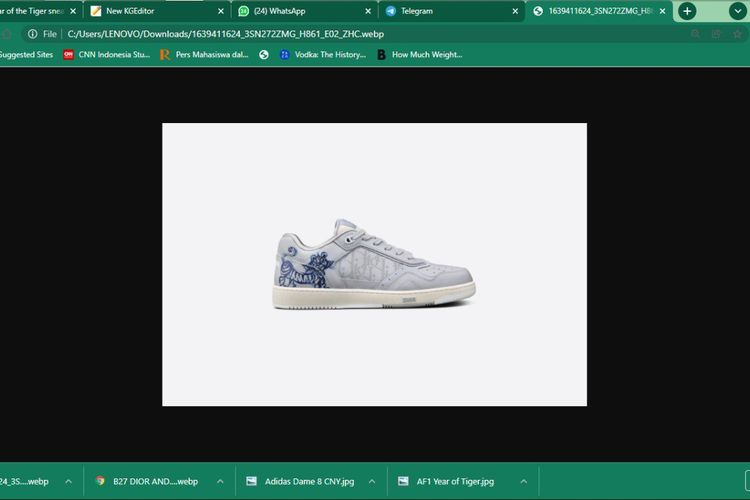Screen dimensions: 750x500
Task: Click the share page icon in address bar
Action: point(717,33)
